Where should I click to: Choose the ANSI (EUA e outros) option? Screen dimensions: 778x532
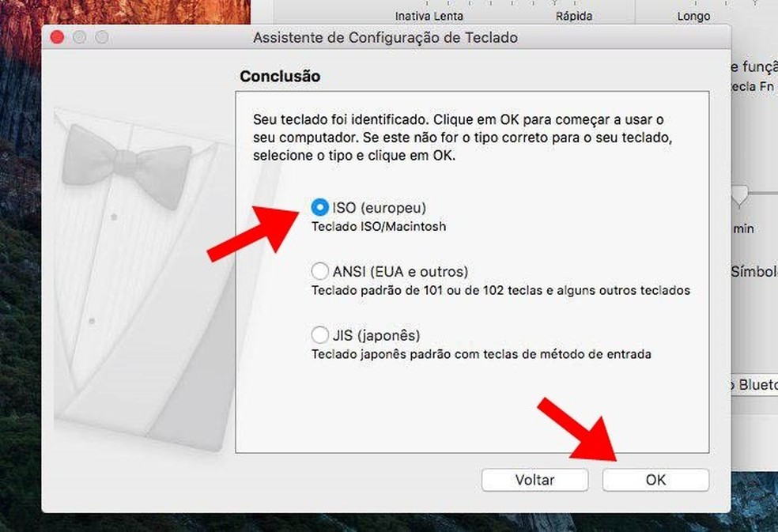point(319,271)
